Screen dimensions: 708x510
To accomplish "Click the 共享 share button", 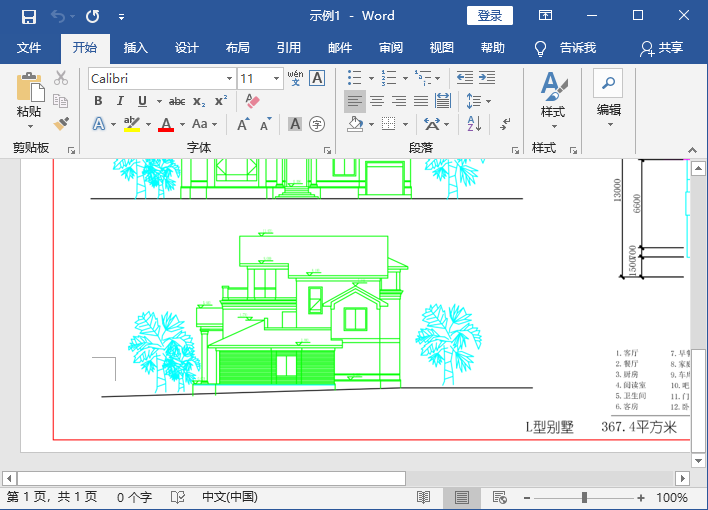I will [663, 48].
